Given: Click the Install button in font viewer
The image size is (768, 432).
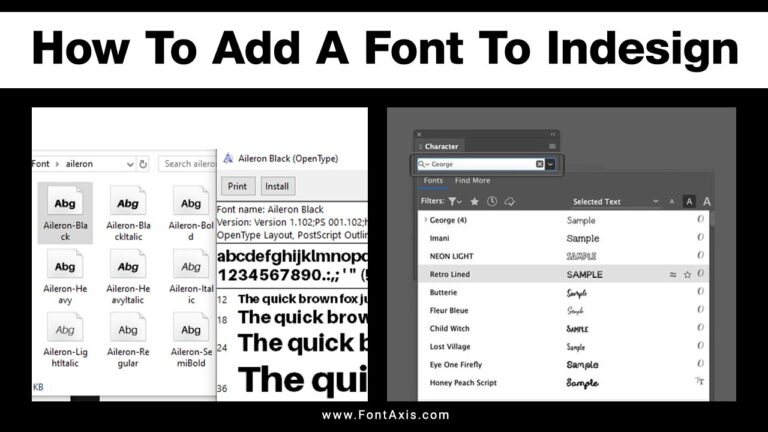Looking at the screenshot, I should 277,186.
